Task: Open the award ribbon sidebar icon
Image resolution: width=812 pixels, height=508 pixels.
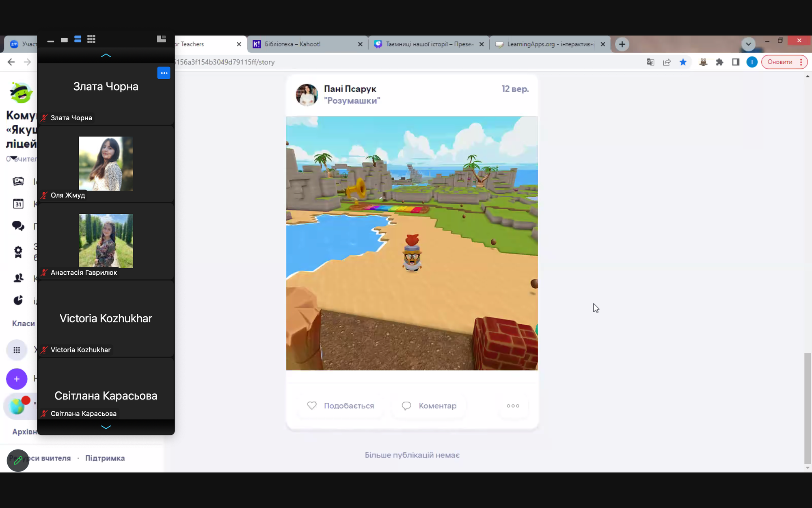Action: click(18, 252)
